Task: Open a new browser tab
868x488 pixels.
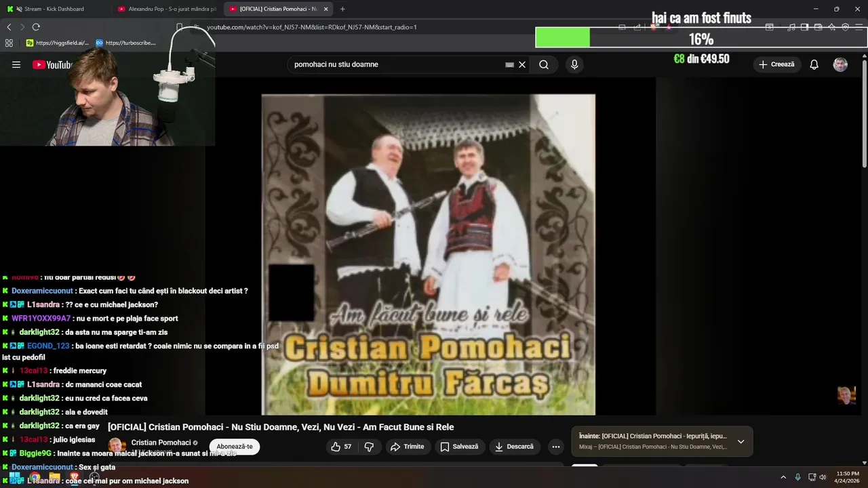Action: (342, 9)
